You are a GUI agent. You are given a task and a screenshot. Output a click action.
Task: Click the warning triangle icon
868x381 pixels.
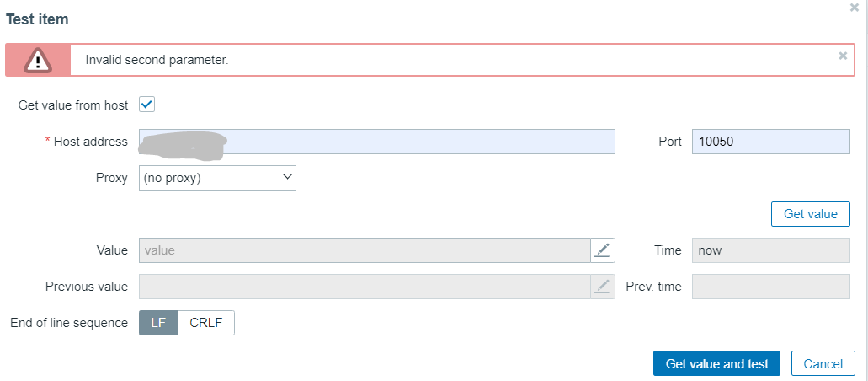38,60
